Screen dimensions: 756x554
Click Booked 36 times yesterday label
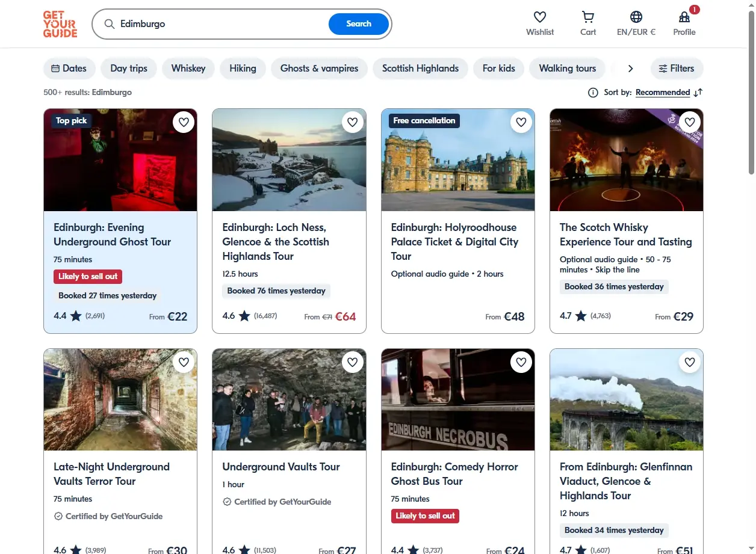(x=614, y=287)
